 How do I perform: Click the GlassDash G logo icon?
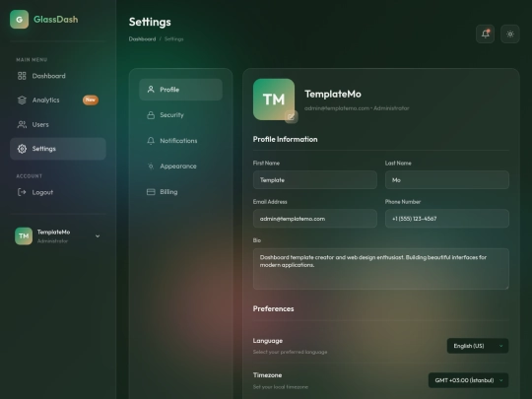pyautogui.click(x=20, y=20)
